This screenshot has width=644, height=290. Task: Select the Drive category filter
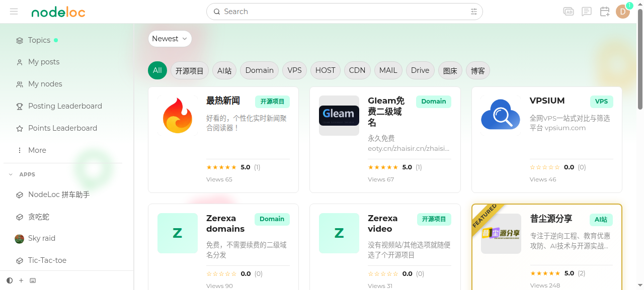pyautogui.click(x=420, y=70)
